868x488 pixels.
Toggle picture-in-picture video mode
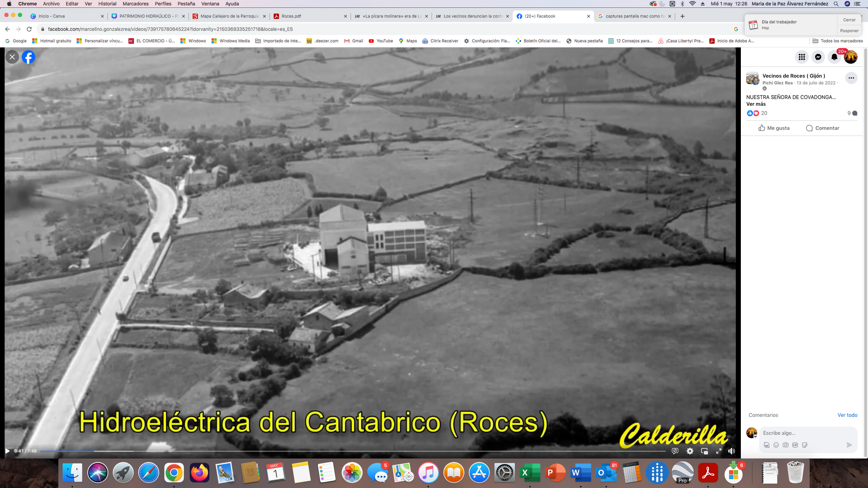coord(704,451)
